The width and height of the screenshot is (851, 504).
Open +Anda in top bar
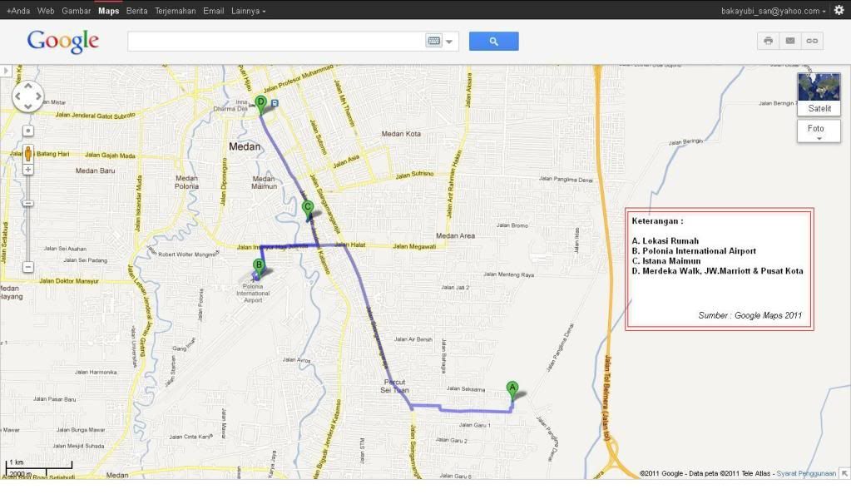(18, 10)
